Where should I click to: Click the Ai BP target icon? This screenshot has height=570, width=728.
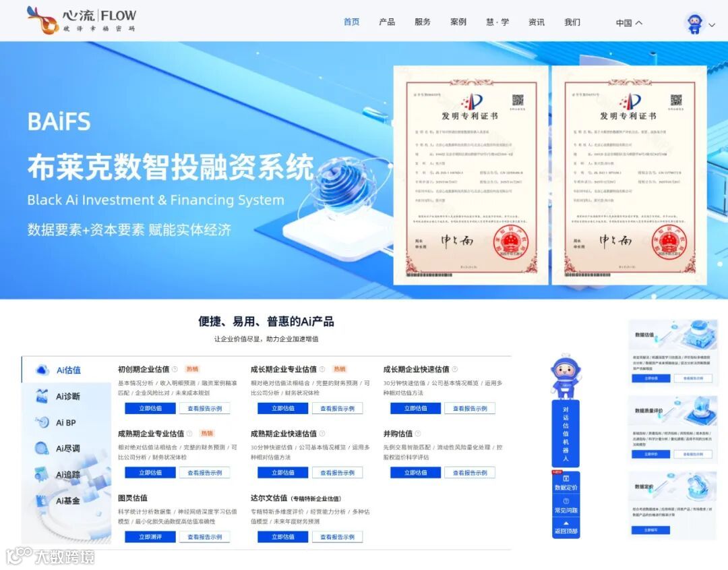click(42, 422)
